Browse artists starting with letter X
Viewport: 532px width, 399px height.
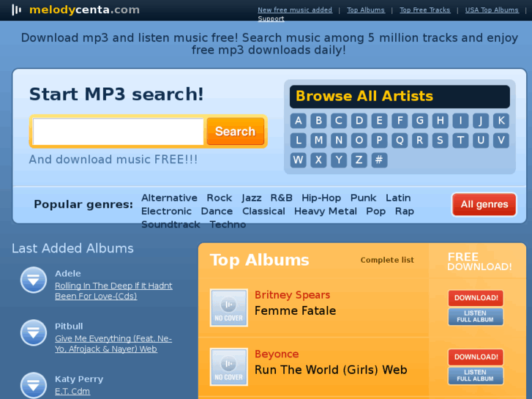(318, 160)
